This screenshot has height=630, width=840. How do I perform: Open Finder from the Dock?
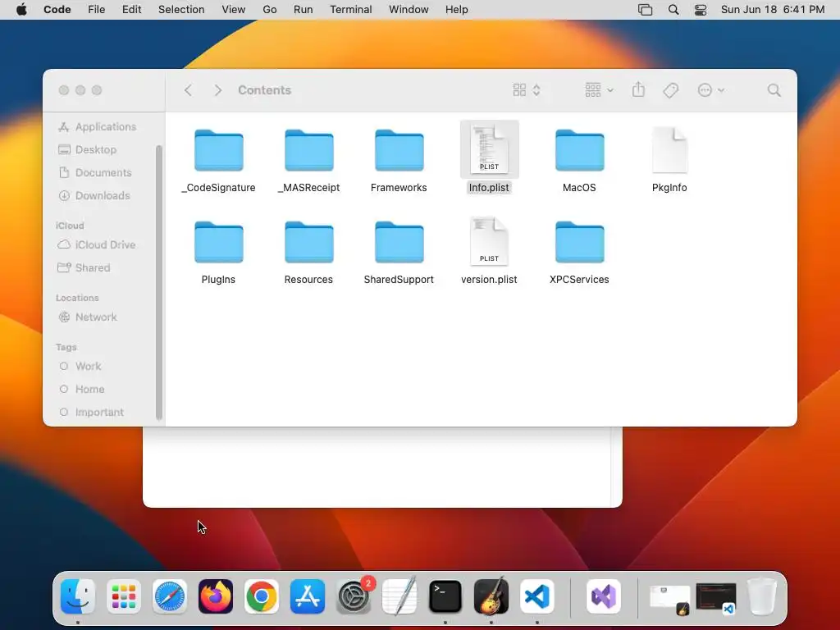(x=78, y=596)
